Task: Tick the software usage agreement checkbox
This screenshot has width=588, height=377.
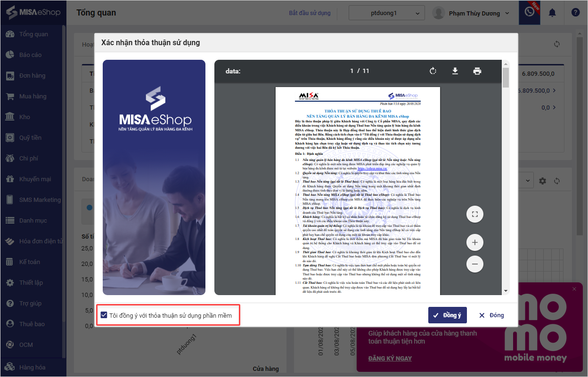Action: (104, 315)
